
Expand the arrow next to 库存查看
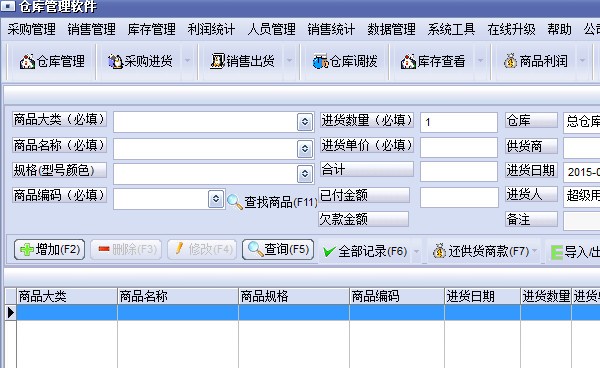tap(480, 60)
